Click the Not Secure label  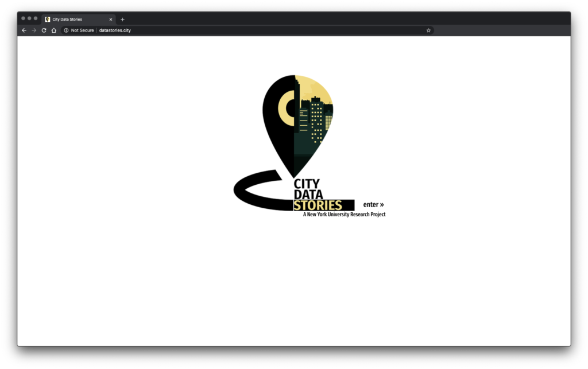(82, 30)
